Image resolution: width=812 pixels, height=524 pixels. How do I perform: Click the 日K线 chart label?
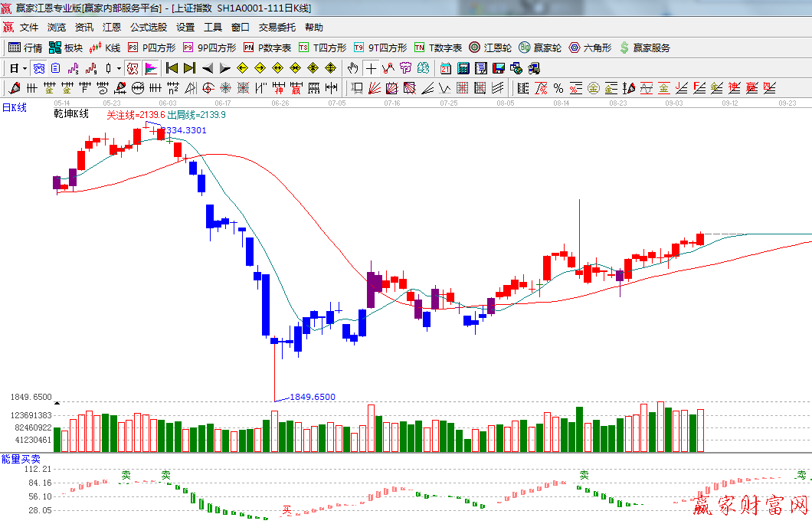coord(14,108)
